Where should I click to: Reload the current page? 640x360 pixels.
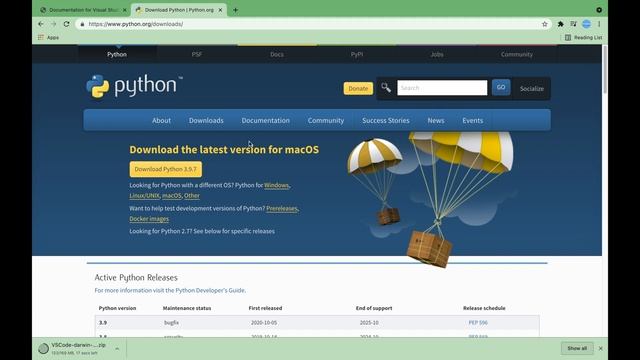[x=67, y=24]
